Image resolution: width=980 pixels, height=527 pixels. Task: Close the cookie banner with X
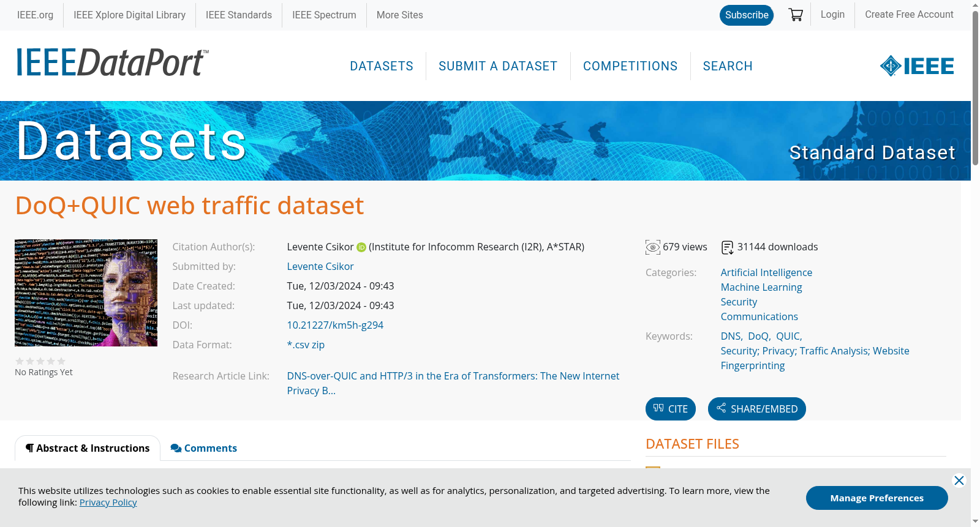(x=959, y=480)
